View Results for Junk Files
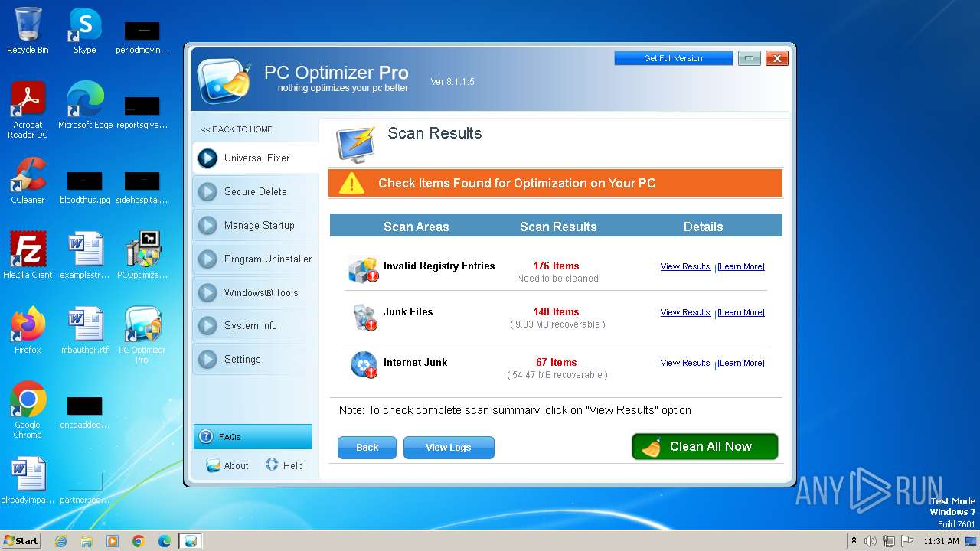 685,312
